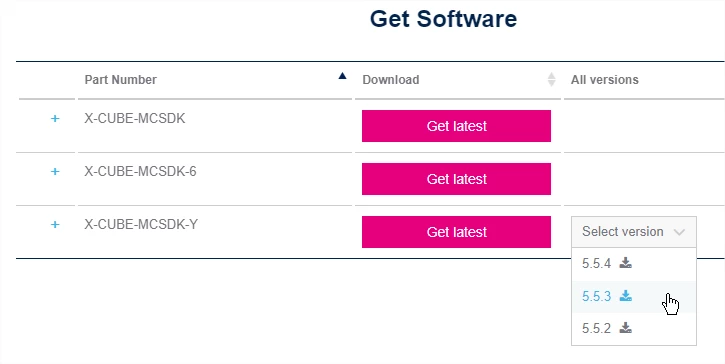Screen dimensions: 725x364
Task: Sort the Download column using the sort arrows
Action: click(x=551, y=80)
